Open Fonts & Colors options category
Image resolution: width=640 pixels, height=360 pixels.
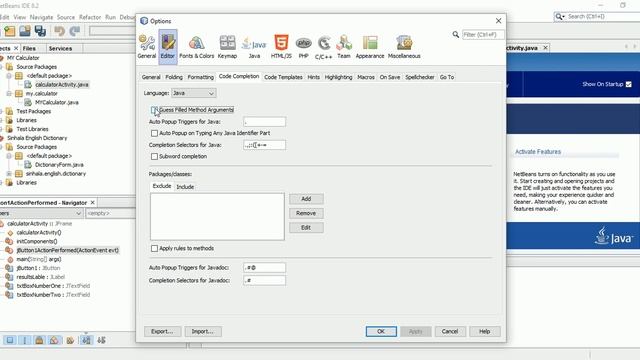(196, 47)
